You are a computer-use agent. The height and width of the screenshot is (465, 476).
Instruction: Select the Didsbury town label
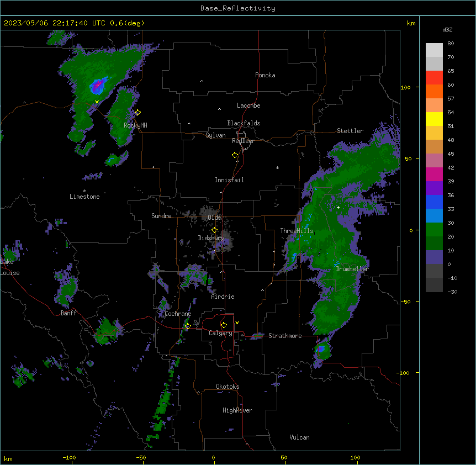click(x=211, y=238)
